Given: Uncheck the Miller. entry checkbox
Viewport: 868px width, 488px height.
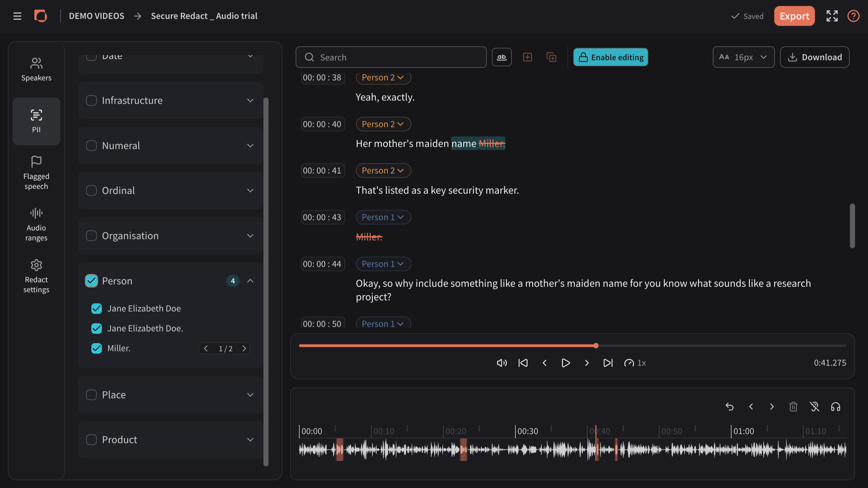Looking at the screenshot, I should click(x=97, y=348).
